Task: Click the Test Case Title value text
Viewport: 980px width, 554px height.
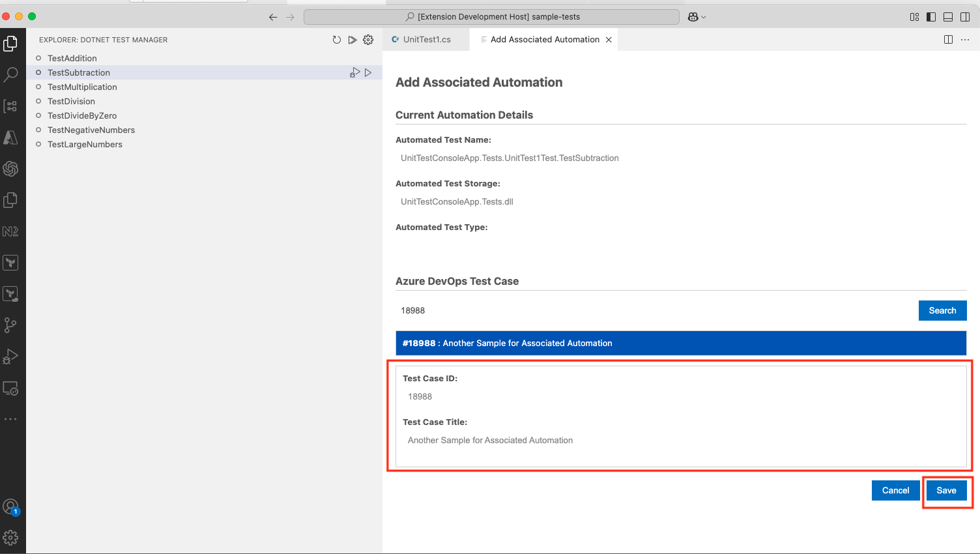Action: click(490, 440)
